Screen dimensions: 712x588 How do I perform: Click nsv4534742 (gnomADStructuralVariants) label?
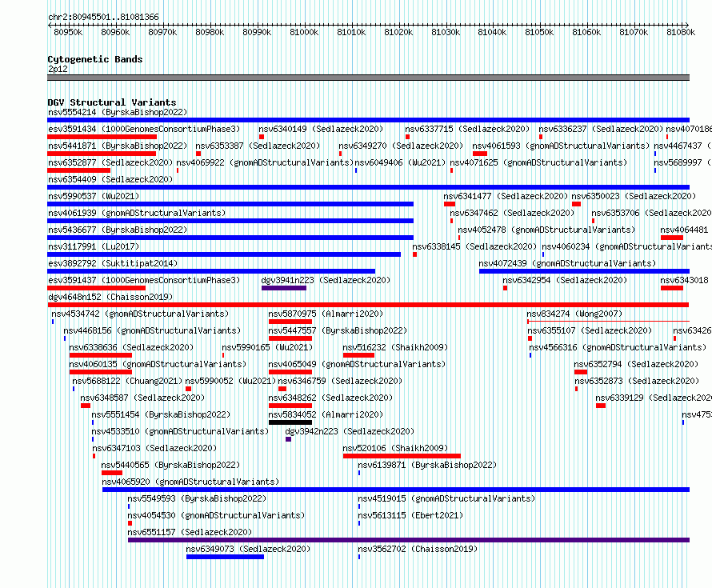click(140, 314)
